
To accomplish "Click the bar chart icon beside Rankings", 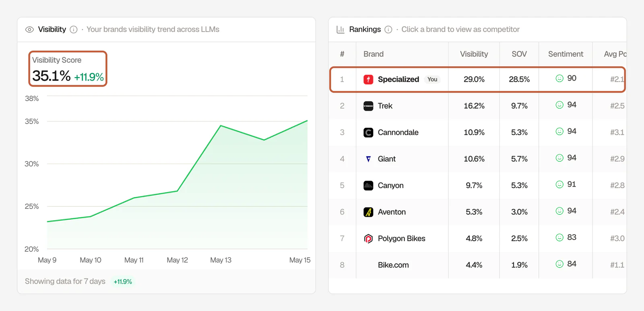I will (341, 29).
